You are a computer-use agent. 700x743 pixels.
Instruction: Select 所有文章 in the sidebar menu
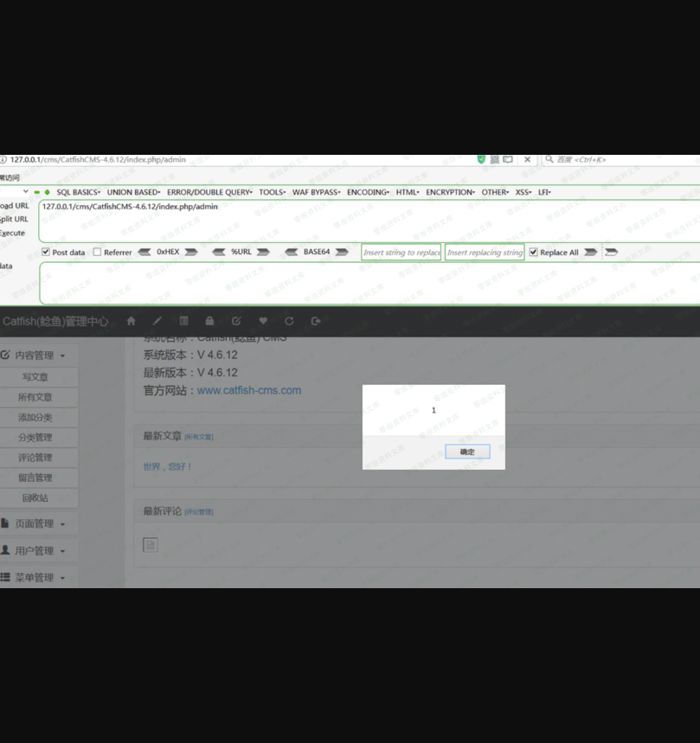tap(35, 398)
